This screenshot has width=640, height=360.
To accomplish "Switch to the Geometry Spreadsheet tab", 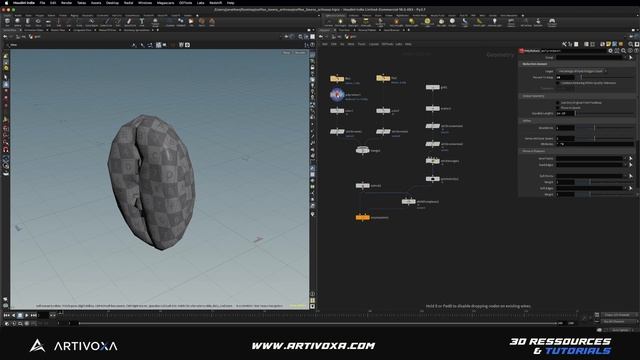I will click(136, 30).
